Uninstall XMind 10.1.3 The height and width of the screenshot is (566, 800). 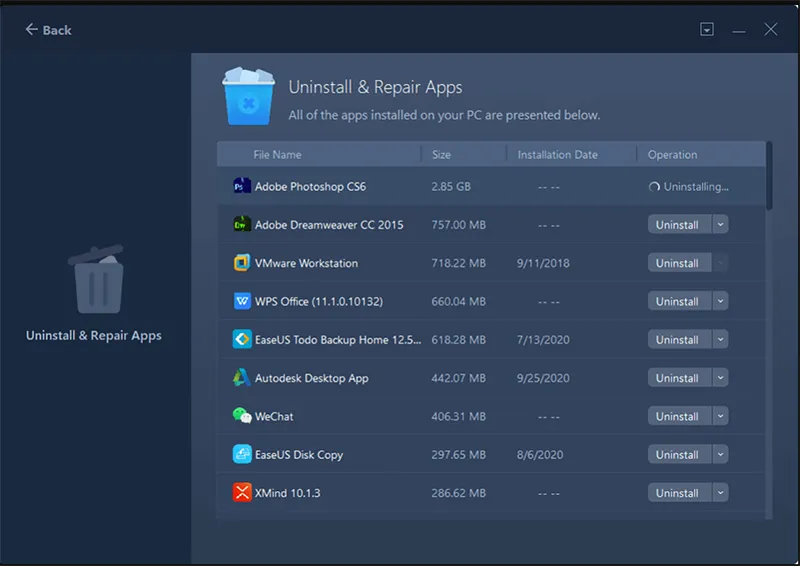(x=680, y=493)
